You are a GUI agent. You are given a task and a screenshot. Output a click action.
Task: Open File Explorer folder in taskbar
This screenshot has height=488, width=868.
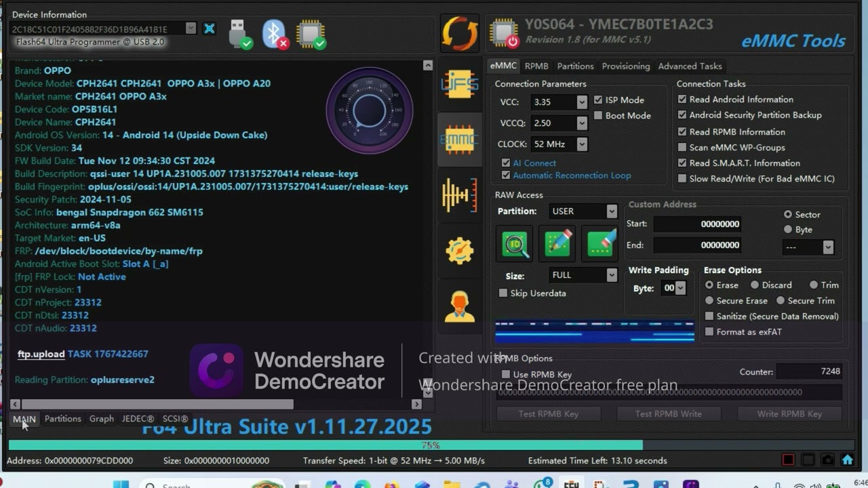coord(452,484)
